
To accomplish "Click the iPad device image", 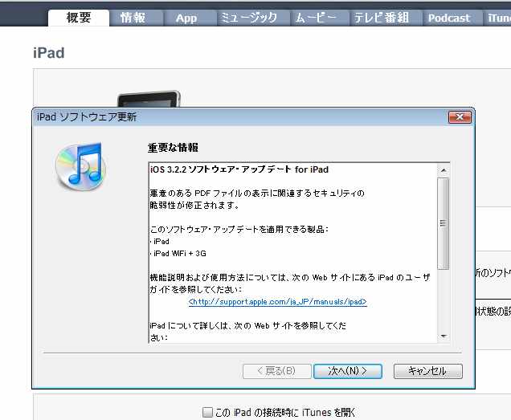I will (149, 99).
